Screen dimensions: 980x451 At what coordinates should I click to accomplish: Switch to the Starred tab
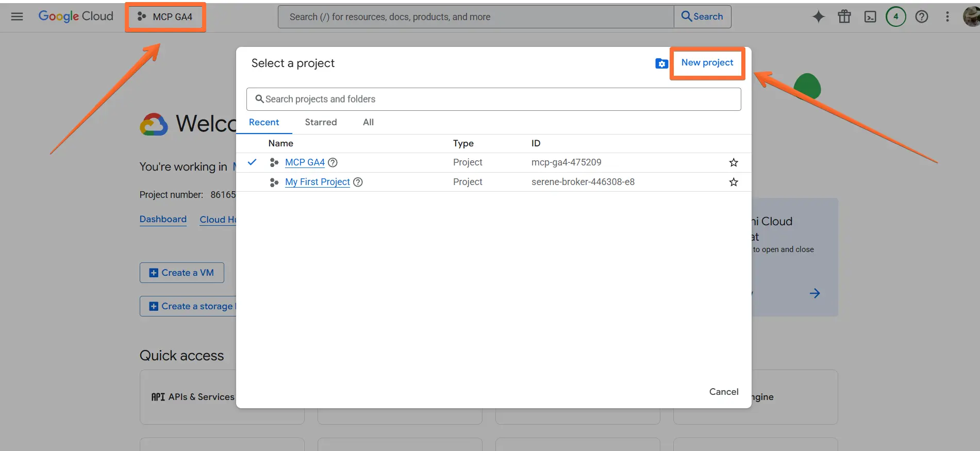coord(321,122)
